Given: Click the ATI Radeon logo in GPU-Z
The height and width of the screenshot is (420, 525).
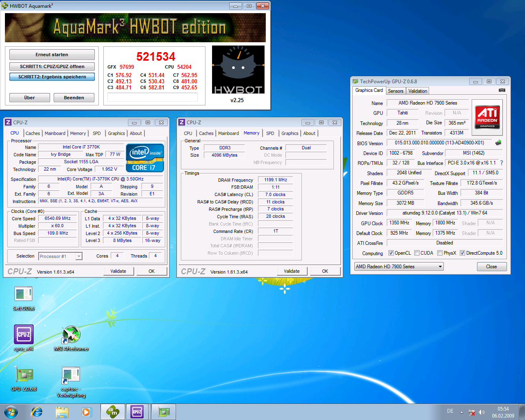Looking at the screenshot, I should click(487, 117).
